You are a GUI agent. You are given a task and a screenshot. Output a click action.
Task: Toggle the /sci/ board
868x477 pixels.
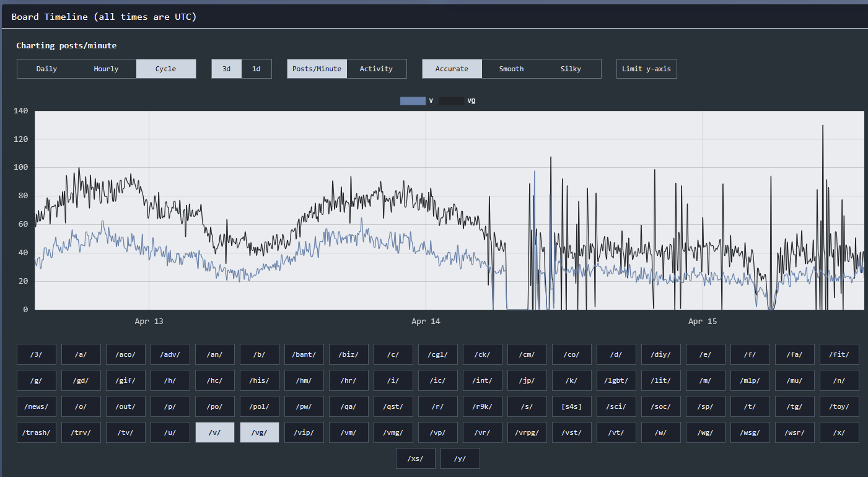click(x=616, y=406)
